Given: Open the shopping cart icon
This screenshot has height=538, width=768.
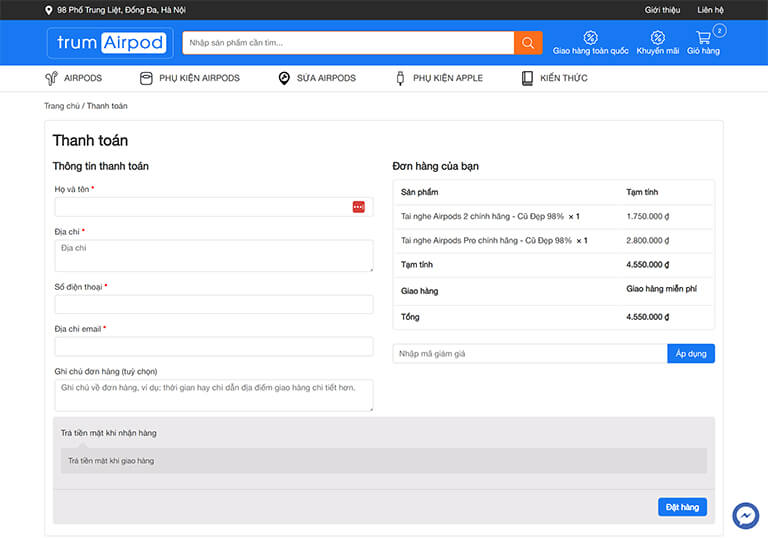Looking at the screenshot, I should pyautogui.click(x=703, y=38).
